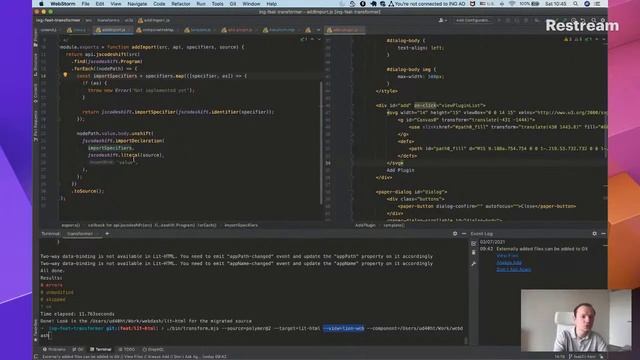Image resolution: width=640 pixels, height=360 pixels.
Task: Click Event Log mark-as-read icon
Action: [x=473, y=243]
